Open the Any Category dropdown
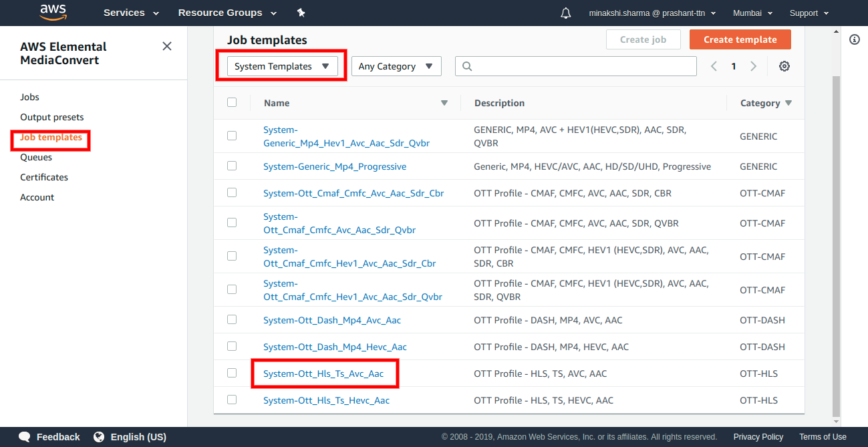868x447 pixels. (396, 66)
